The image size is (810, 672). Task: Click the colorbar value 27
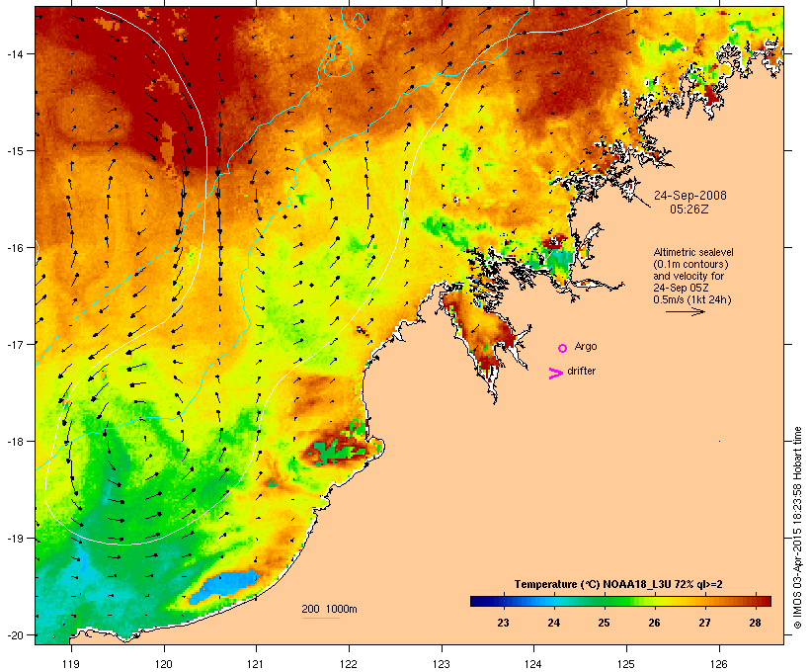click(x=704, y=623)
